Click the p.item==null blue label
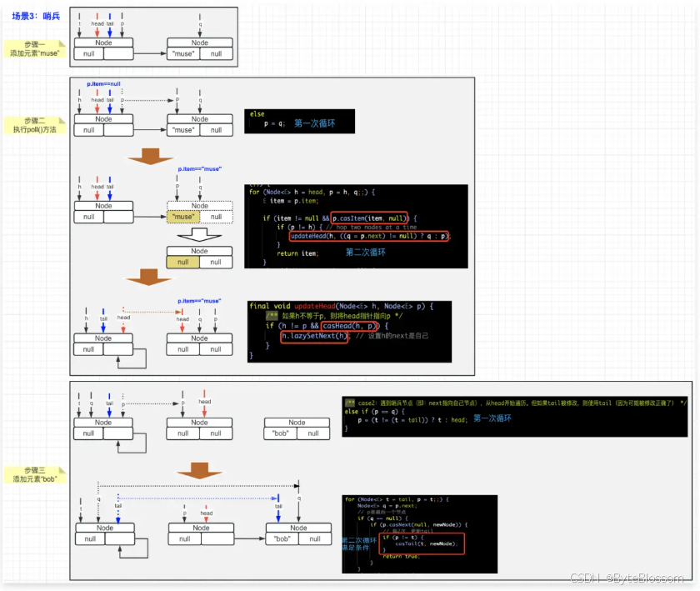The image size is (700, 591). [103, 84]
